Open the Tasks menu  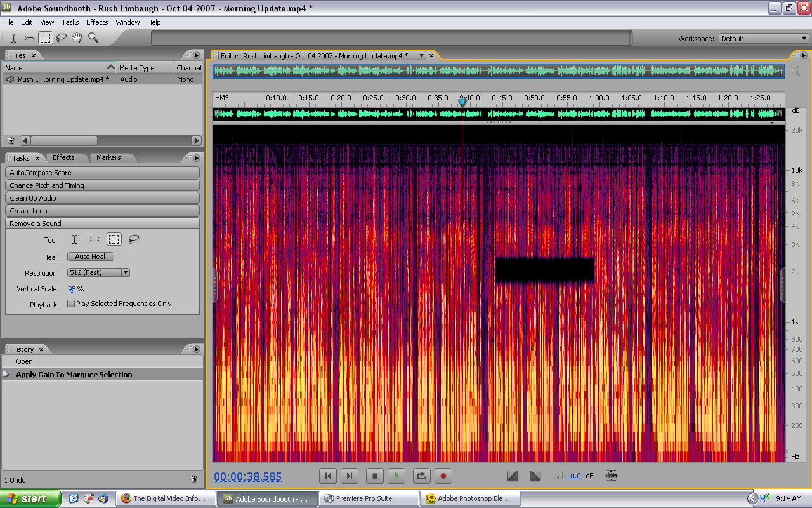[x=70, y=22]
